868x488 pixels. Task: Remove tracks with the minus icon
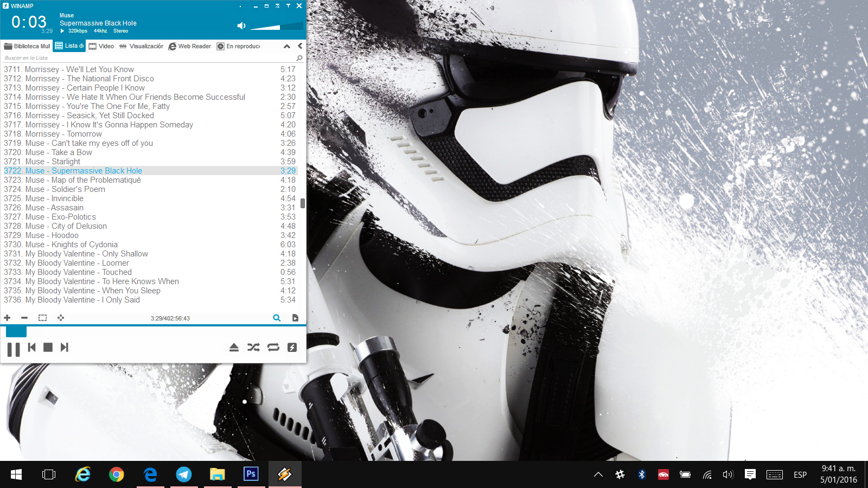[x=24, y=318]
